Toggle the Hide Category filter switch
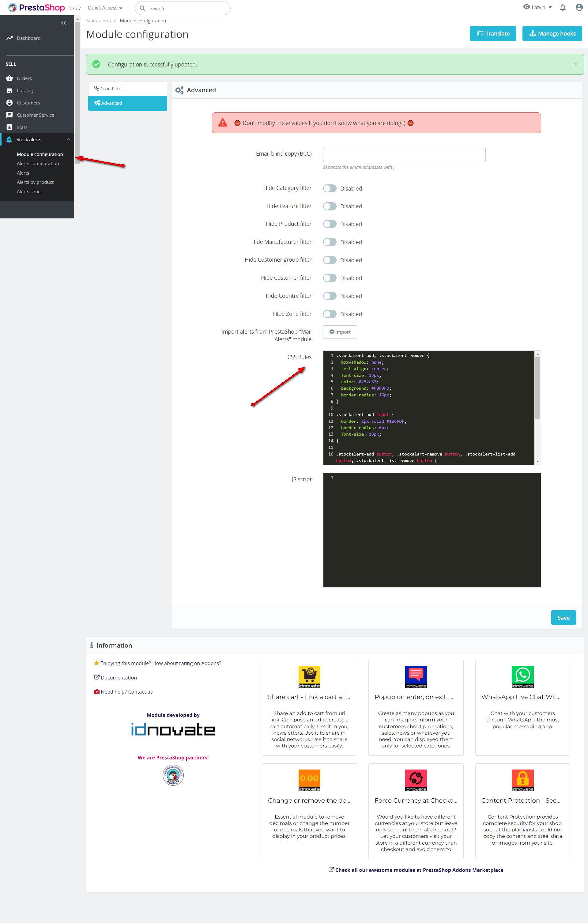 coord(330,189)
